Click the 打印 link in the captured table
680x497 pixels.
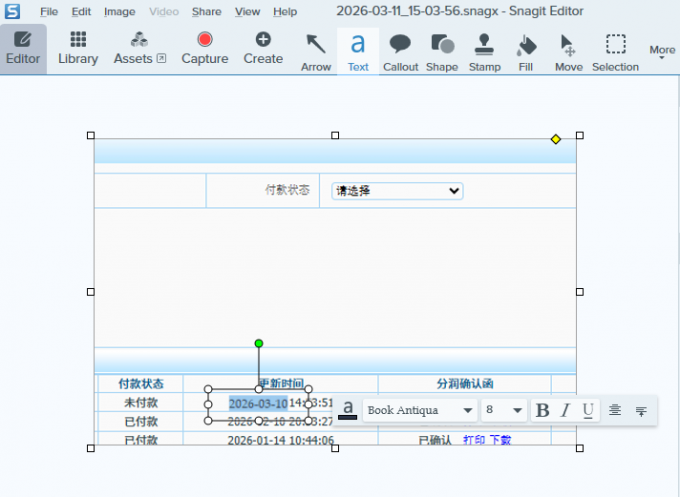tap(474, 440)
